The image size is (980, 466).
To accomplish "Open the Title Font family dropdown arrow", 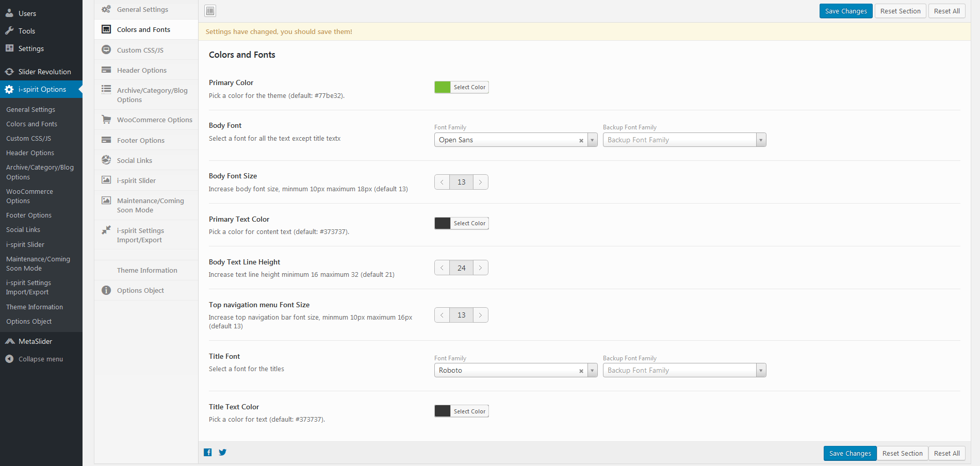I will 592,370.
